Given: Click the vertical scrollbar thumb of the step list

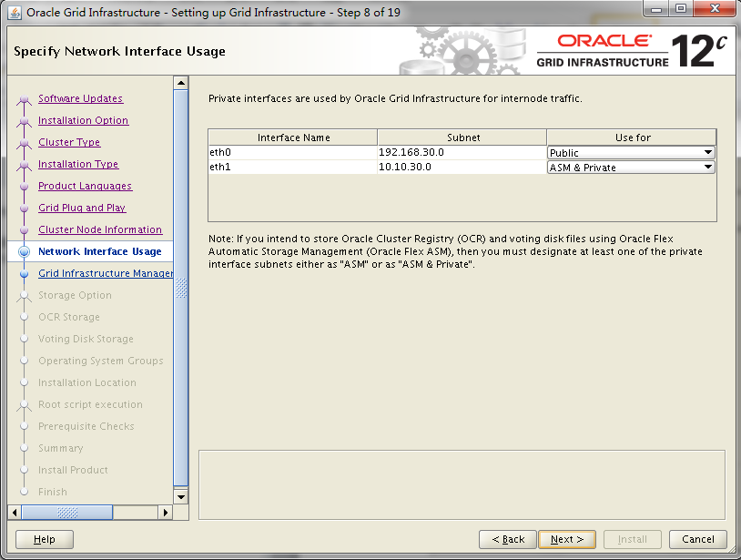Looking at the screenshot, I should coord(181,288).
